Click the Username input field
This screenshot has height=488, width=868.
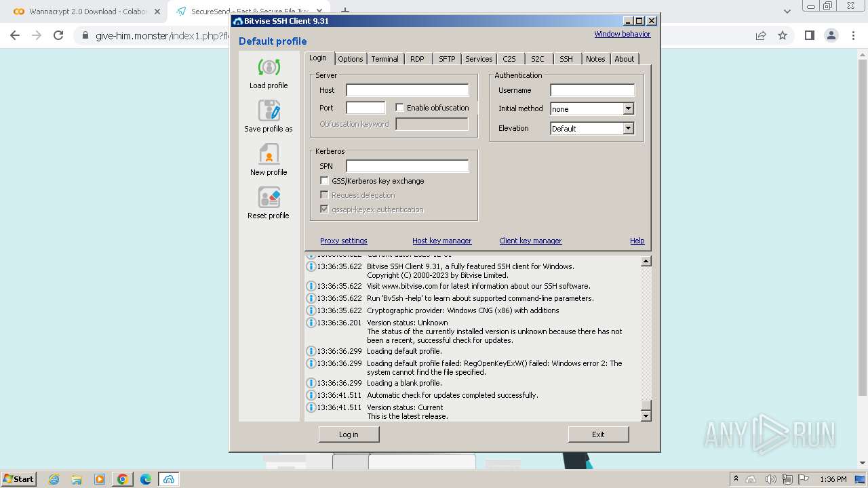[x=592, y=90]
